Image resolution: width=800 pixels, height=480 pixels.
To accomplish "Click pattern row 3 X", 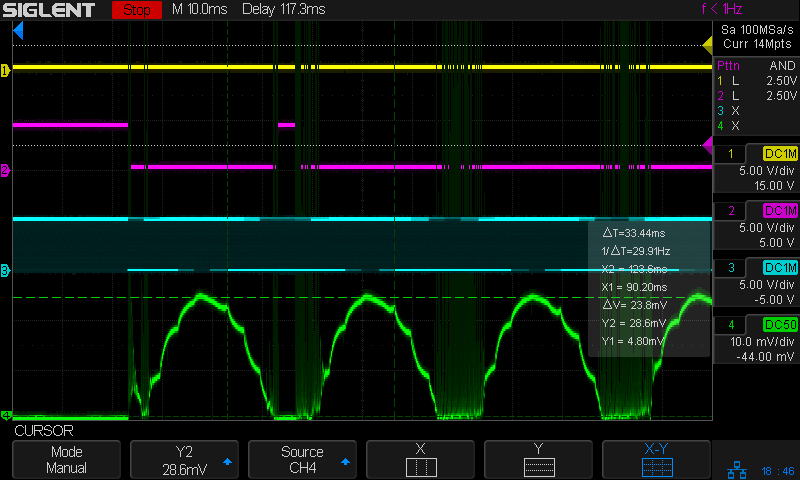I will click(729, 111).
